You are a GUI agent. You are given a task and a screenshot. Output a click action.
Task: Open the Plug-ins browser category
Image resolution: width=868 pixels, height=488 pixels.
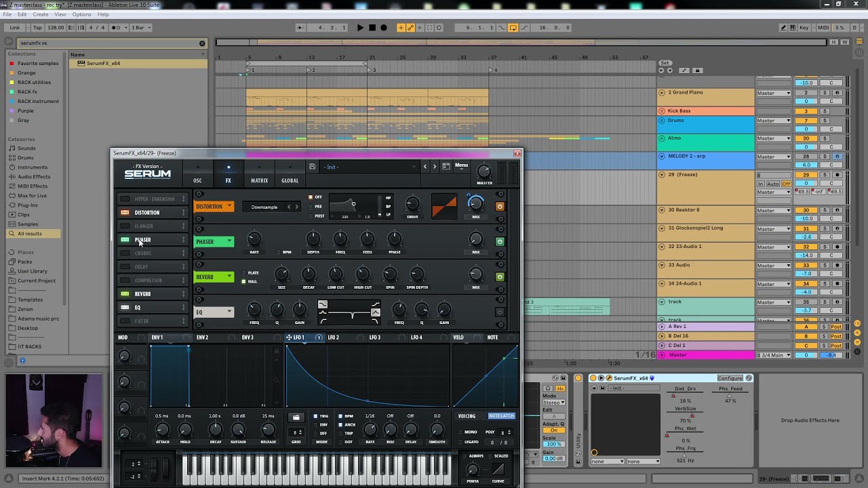click(x=28, y=205)
